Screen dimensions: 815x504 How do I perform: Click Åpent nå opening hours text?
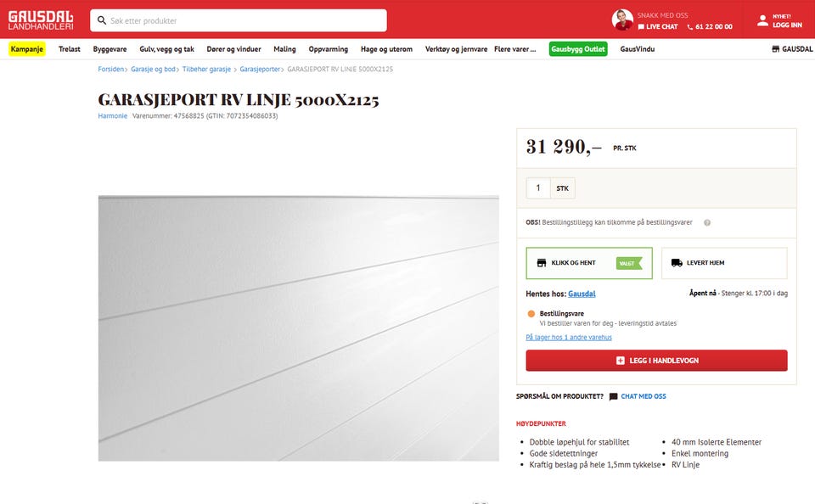pyautogui.click(x=739, y=293)
